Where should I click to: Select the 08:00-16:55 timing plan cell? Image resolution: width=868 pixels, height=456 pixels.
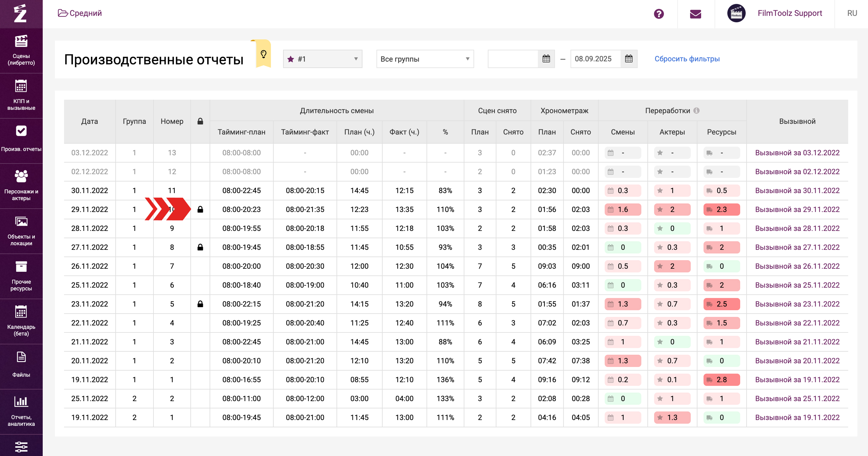[x=241, y=379]
